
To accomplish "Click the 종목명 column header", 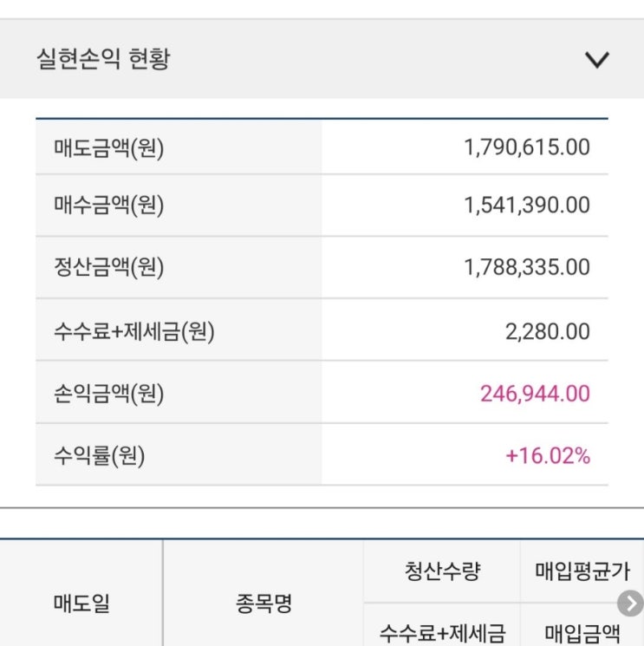I will pos(263,604).
